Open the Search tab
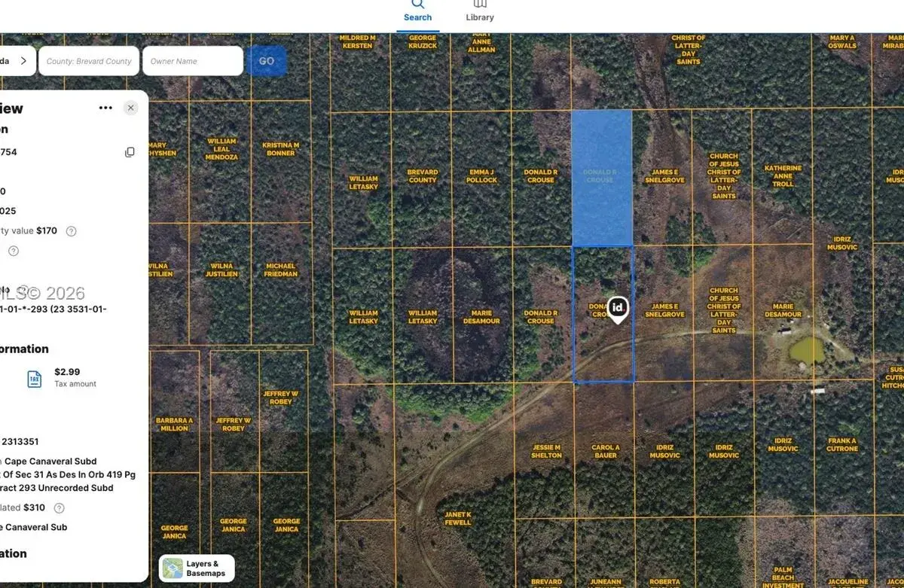Screen dimensions: 904x588 417,12
